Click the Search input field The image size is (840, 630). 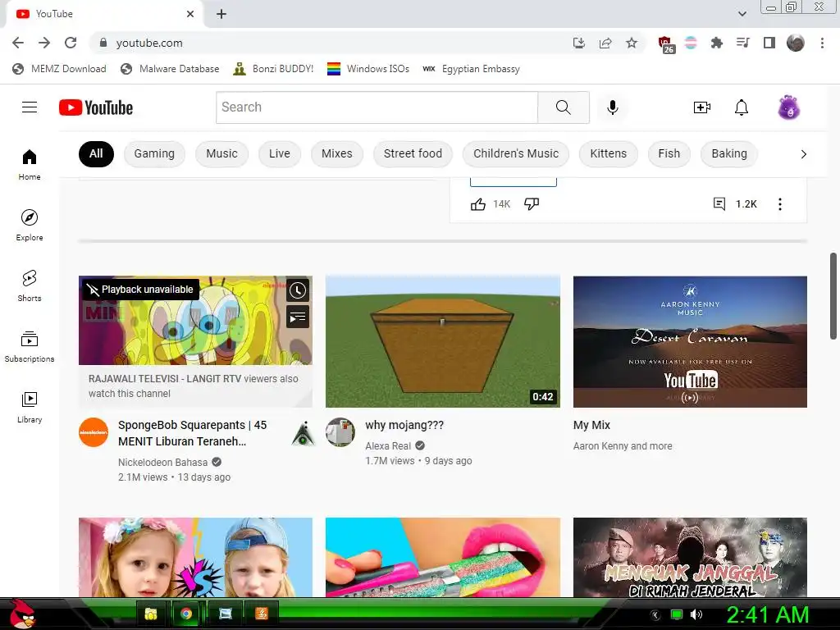[x=377, y=107]
